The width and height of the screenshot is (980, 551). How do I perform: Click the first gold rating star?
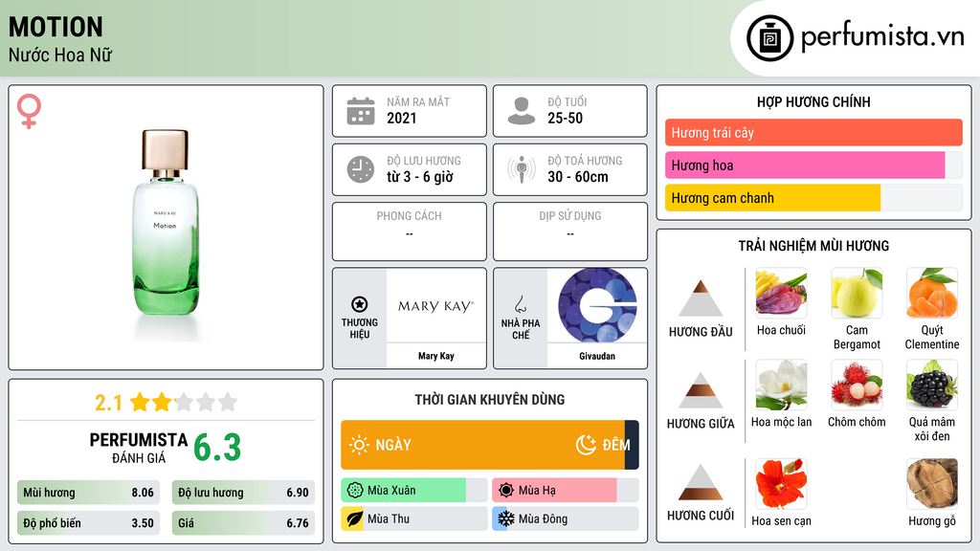(140, 402)
